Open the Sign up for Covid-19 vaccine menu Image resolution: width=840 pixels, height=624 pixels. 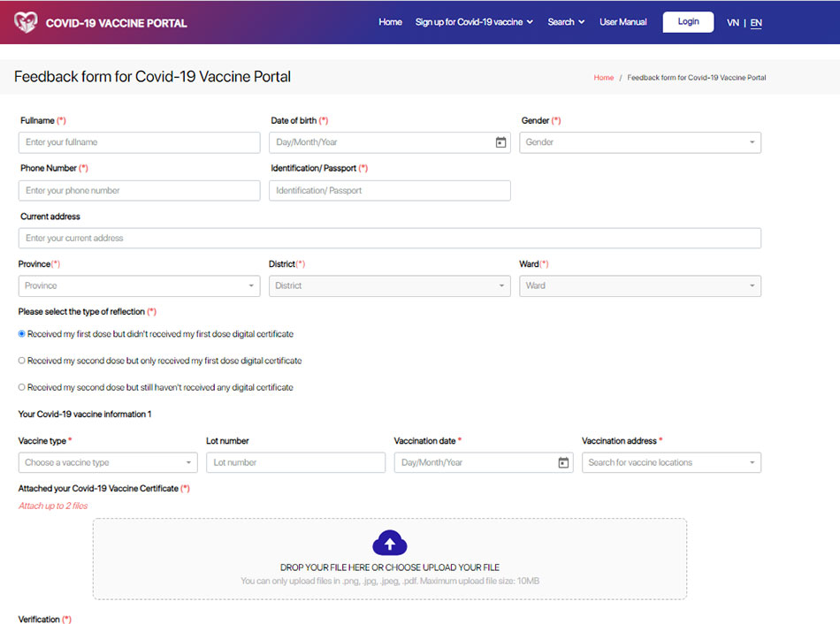474,22
